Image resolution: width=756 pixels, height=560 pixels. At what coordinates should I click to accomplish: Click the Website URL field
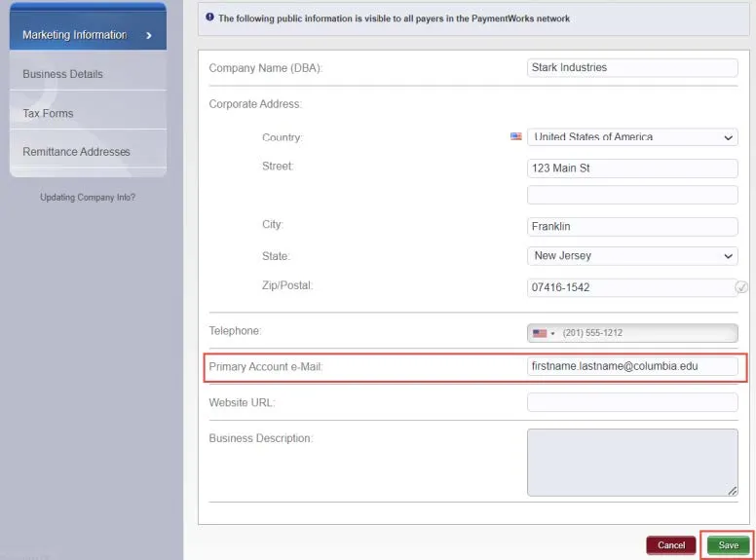632,402
